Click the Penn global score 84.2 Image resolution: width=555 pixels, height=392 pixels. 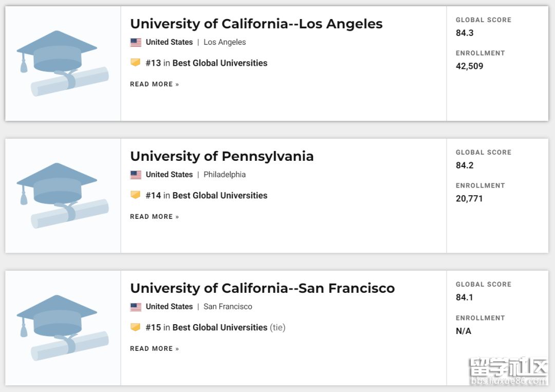point(465,165)
